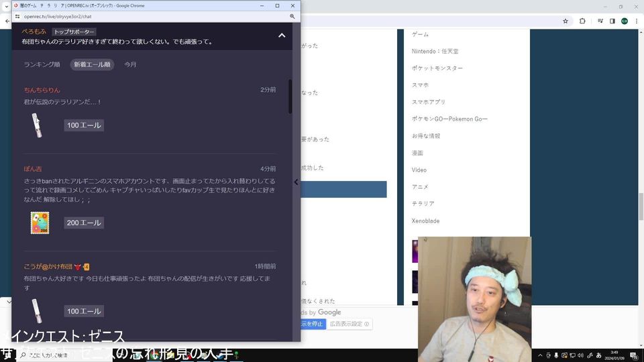The height and width of the screenshot is (362, 644).
Task: Select the 新着エール順 tab
Action: (x=92, y=64)
